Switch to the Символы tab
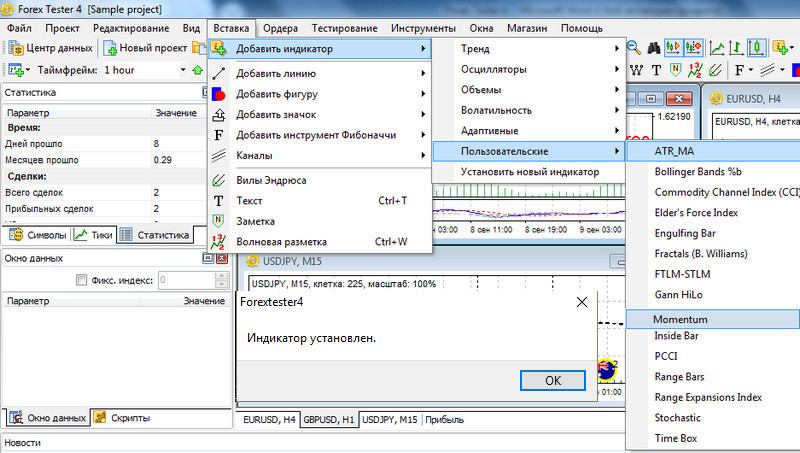Image resolution: width=800 pixels, height=453 pixels. pyautogui.click(x=38, y=235)
